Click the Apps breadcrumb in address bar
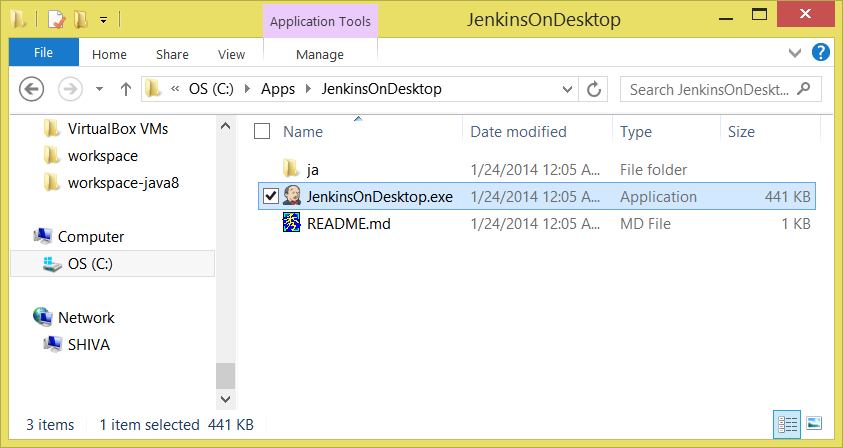843x448 pixels. 278,89
